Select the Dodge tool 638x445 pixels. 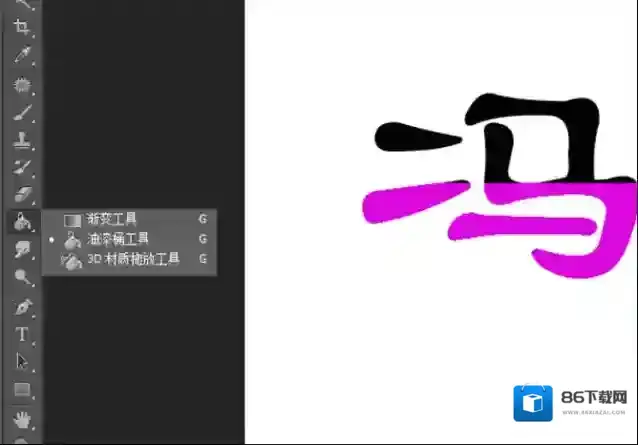(22, 278)
